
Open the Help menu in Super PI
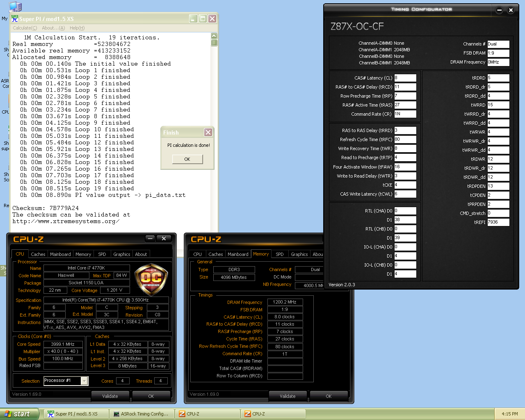click(x=77, y=28)
